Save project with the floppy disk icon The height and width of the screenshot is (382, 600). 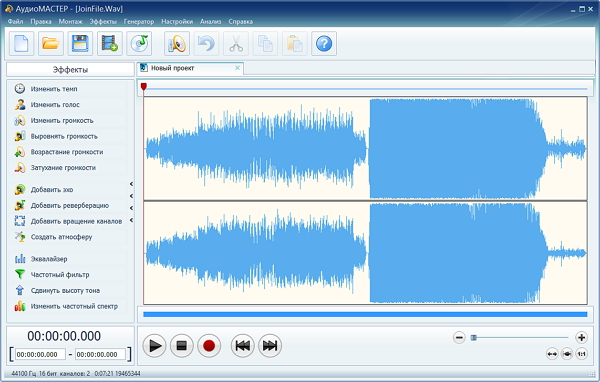pos(80,43)
